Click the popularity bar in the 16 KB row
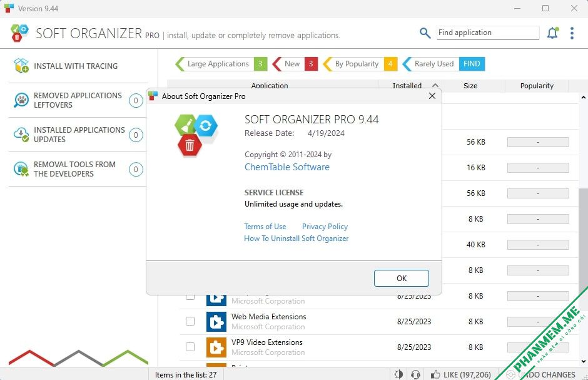588x380 pixels. pyautogui.click(x=538, y=167)
